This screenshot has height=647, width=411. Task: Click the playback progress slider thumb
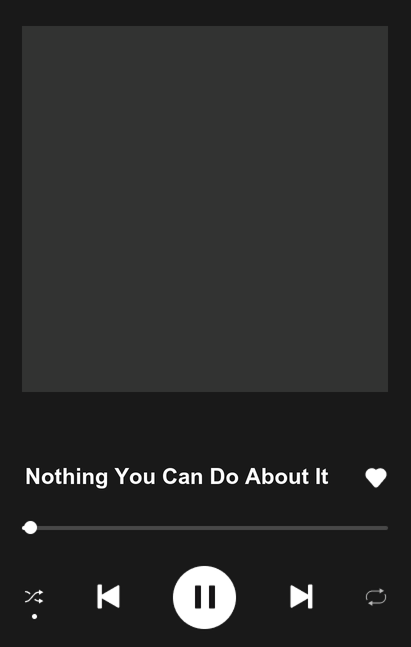[x=30, y=528]
